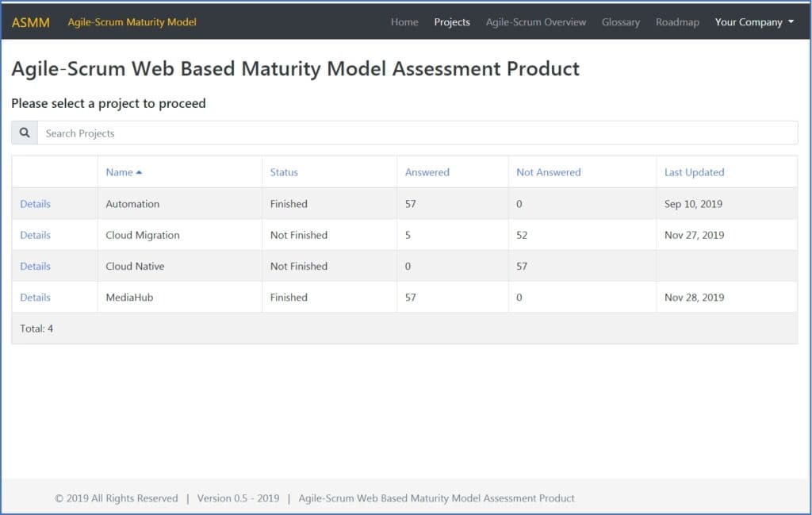Select the Cloud Migration row name

[x=143, y=235]
